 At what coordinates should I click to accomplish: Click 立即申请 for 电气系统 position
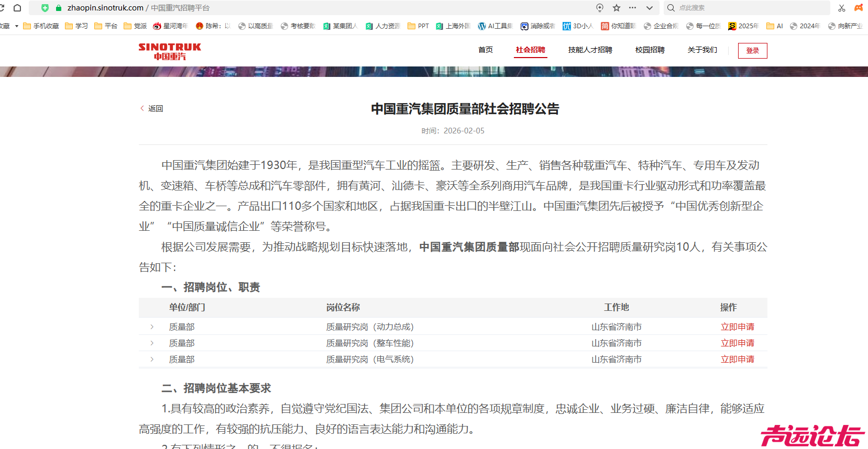[738, 359]
